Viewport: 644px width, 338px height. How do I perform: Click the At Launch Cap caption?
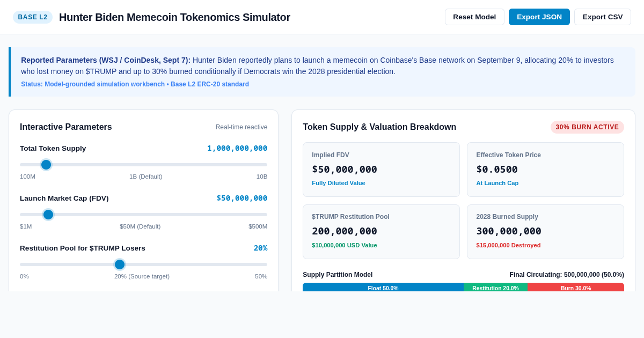[x=497, y=183]
